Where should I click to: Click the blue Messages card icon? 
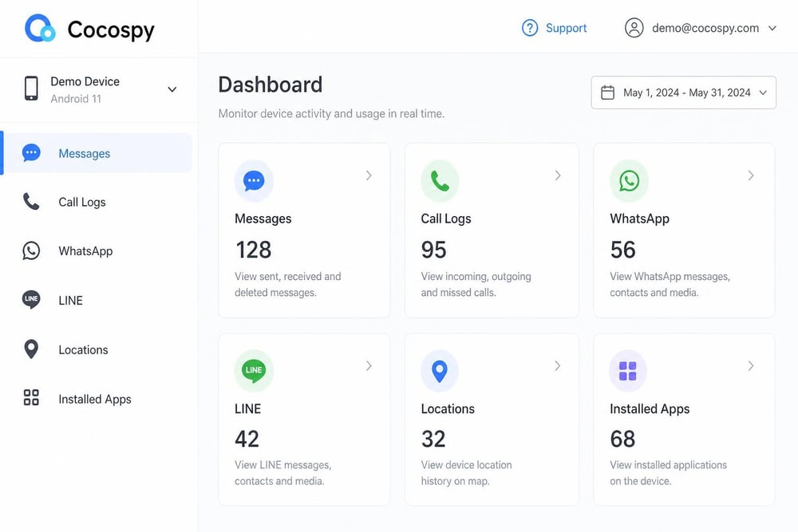tap(254, 181)
